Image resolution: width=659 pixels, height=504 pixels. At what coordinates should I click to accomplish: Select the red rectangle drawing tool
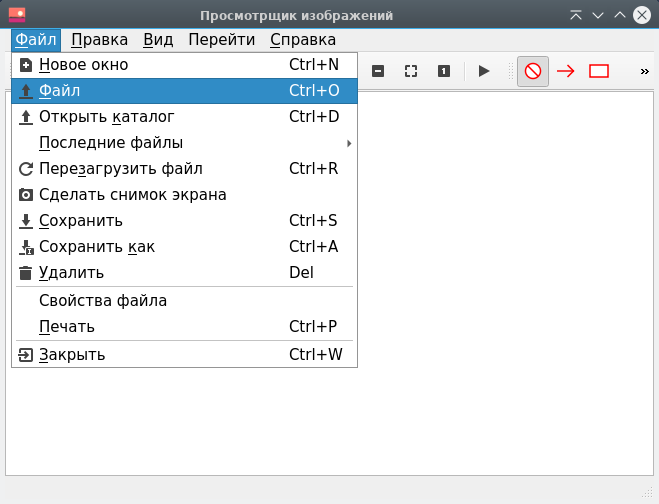599,71
